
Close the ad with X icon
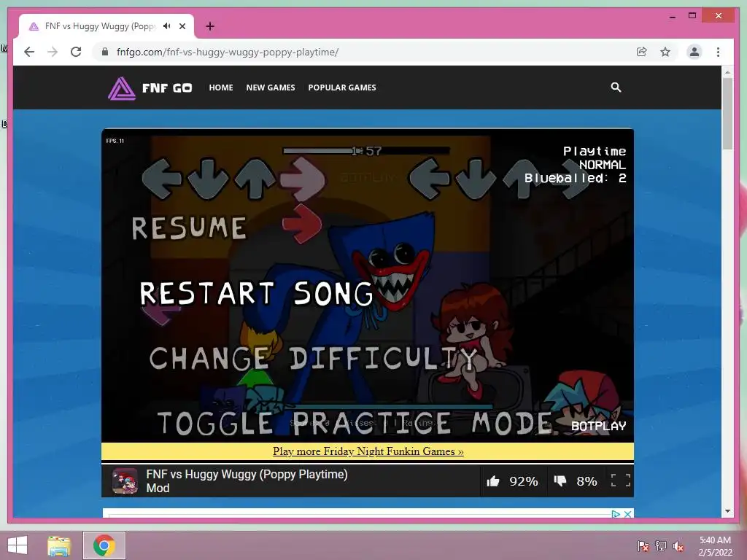point(628,514)
